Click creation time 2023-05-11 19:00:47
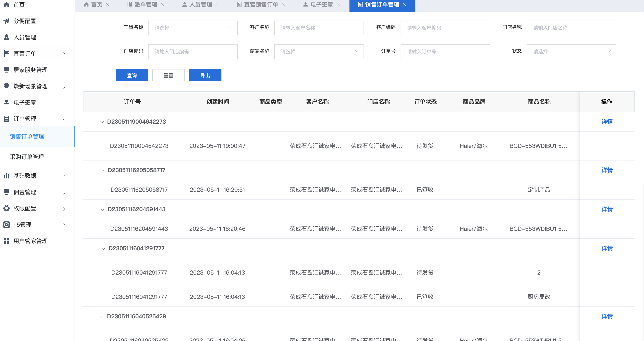The height and width of the screenshot is (341, 644). pyautogui.click(x=217, y=146)
